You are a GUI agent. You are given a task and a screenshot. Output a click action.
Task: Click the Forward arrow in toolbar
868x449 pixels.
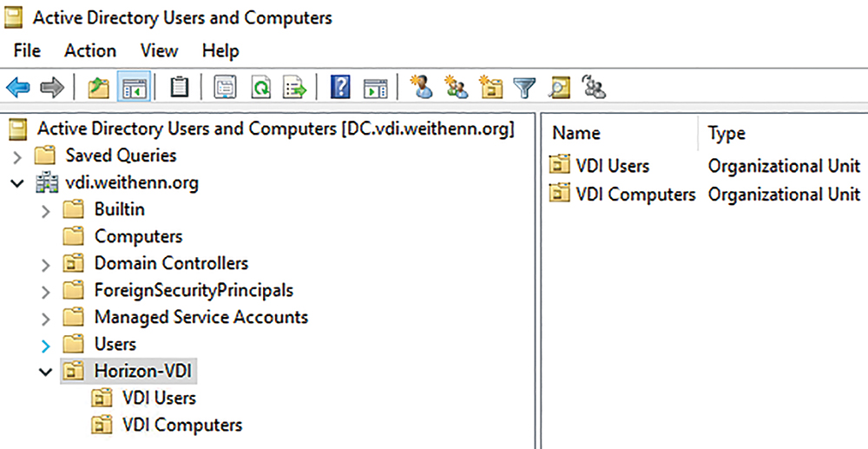tap(53, 88)
